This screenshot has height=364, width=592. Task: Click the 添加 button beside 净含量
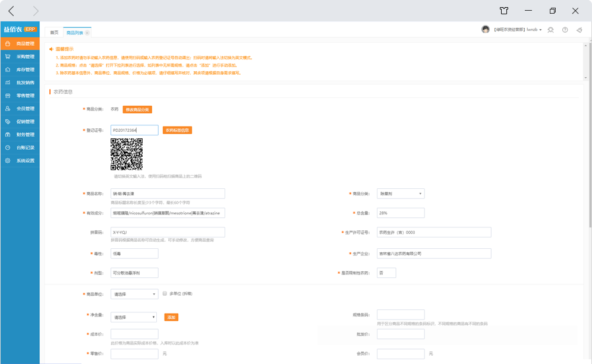click(171, 318)
